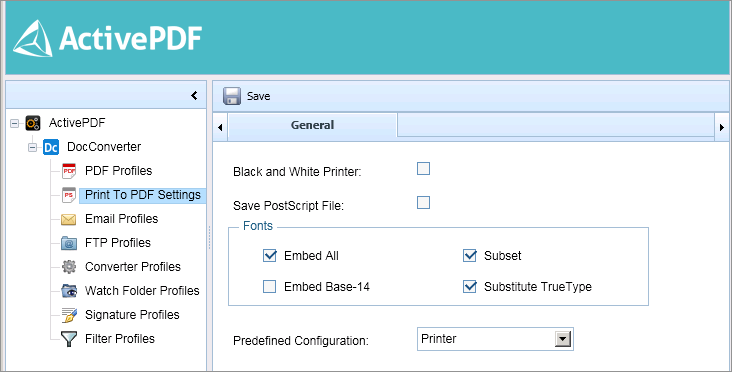Enable the Black and White Printer checkbox

(x=423, y=168)
